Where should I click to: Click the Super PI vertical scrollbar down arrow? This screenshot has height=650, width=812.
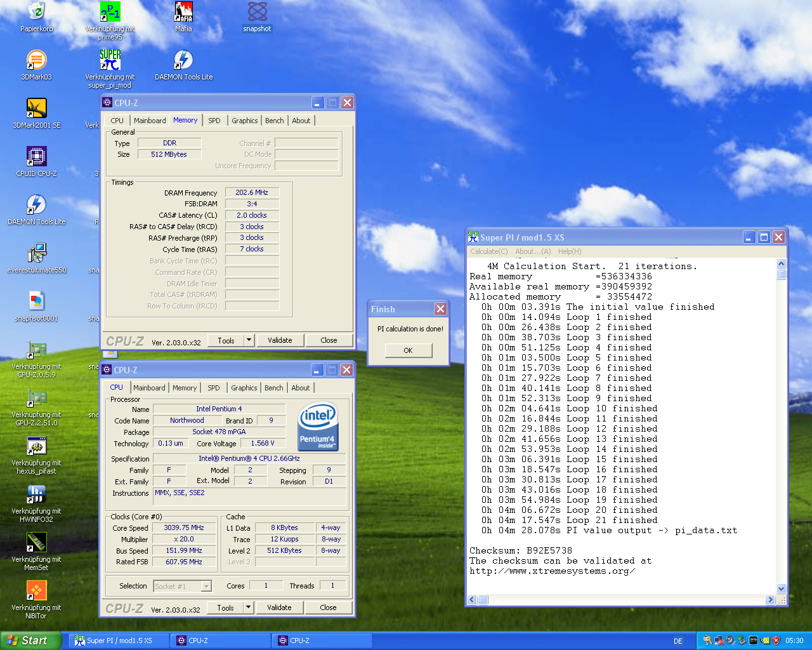point(782,589)
